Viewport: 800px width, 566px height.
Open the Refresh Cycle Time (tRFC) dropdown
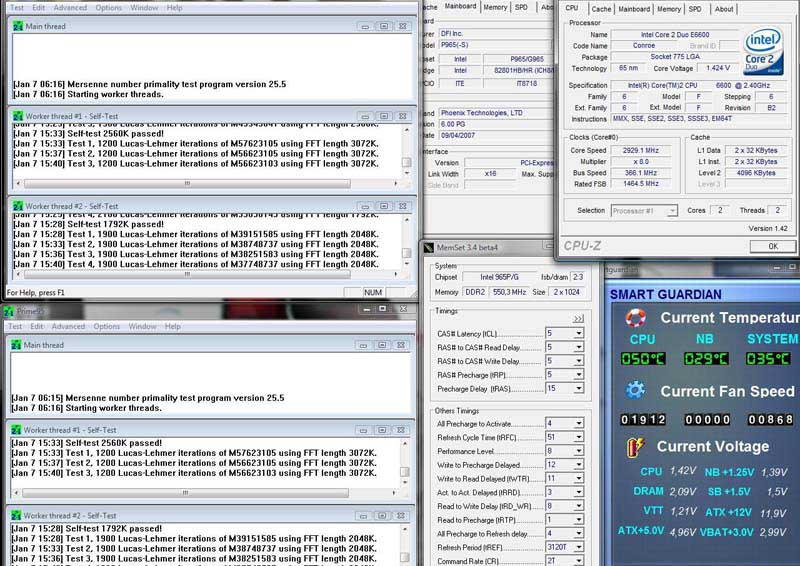tap(579, 437)
